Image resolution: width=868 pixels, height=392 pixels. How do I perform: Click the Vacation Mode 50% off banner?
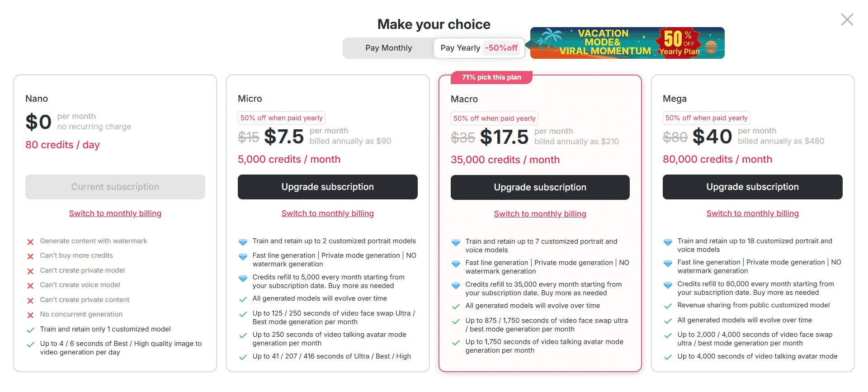pyautogui.click(x=627, y=43)
